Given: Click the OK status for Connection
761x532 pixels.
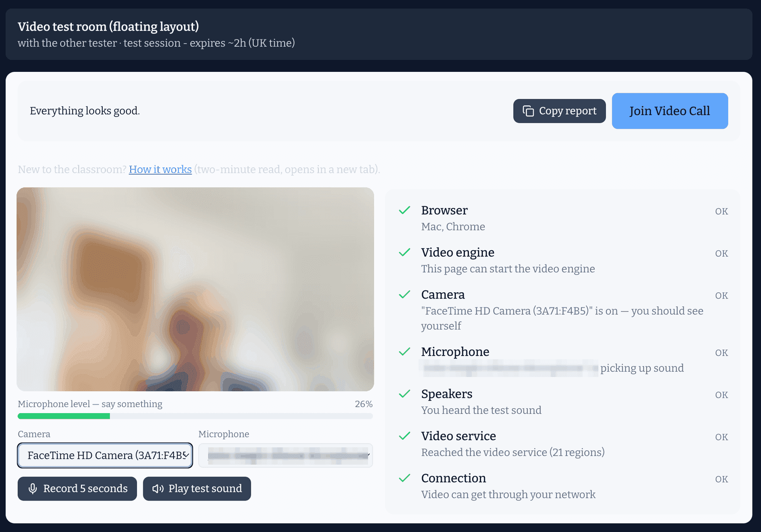Looking at the screenshot, I should pyautogui.click(x=722, y=479).
